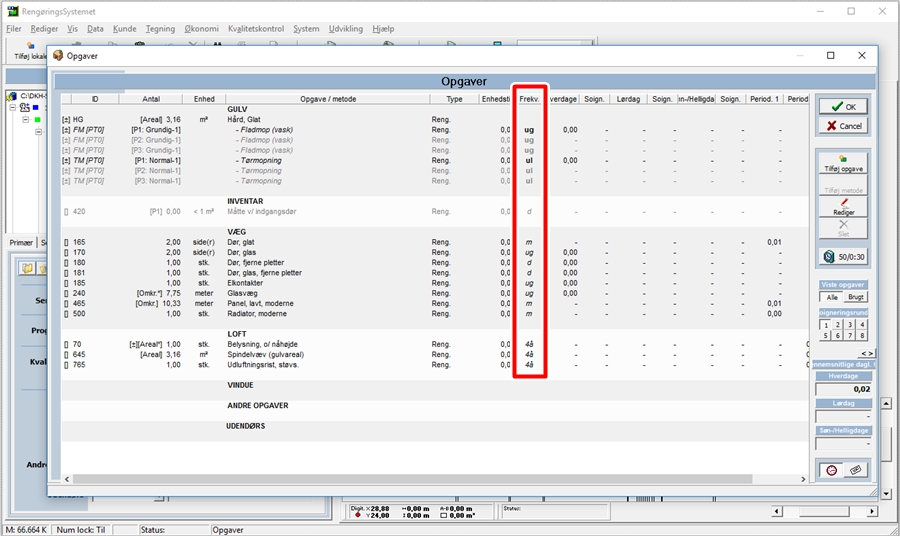Click the RengøringsSystemet app icon in title bar
Image resolution: width=900 pixels, height=536 pixels.
pyautogui.click(x=13, y=11)
